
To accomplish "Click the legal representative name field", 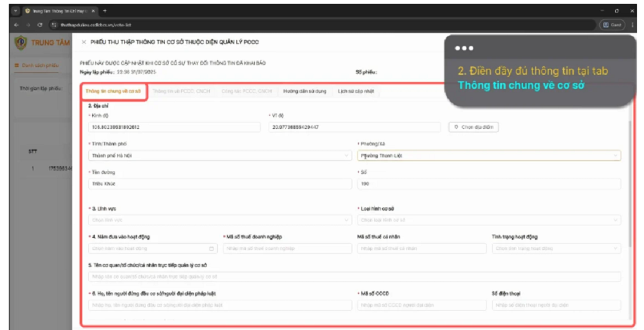I will (x=220, y=305).
